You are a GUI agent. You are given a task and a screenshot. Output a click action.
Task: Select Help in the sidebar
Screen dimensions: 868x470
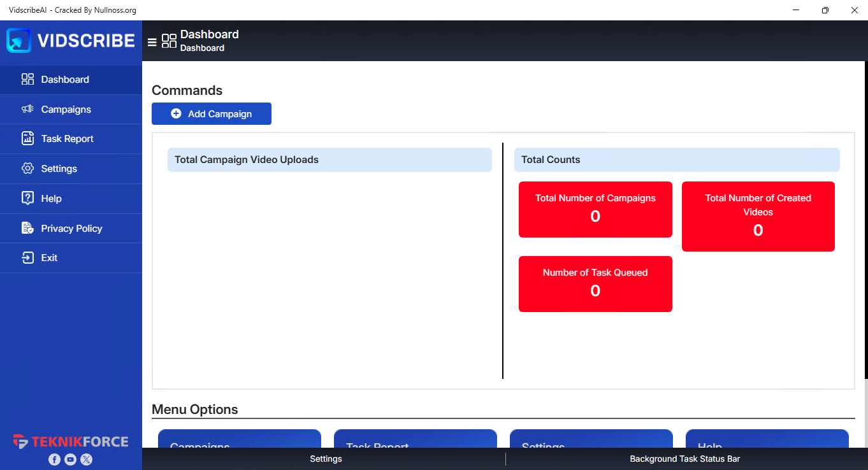[71, 199]
